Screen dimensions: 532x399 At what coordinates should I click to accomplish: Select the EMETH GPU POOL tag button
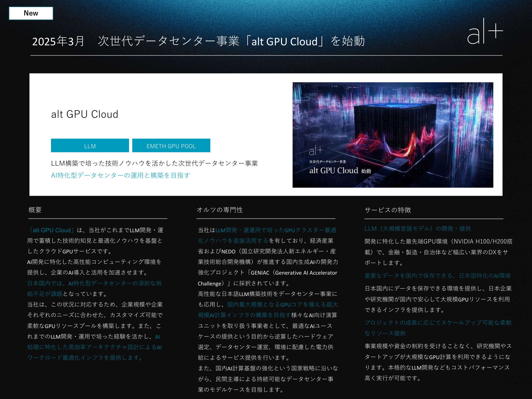(171, 146)
